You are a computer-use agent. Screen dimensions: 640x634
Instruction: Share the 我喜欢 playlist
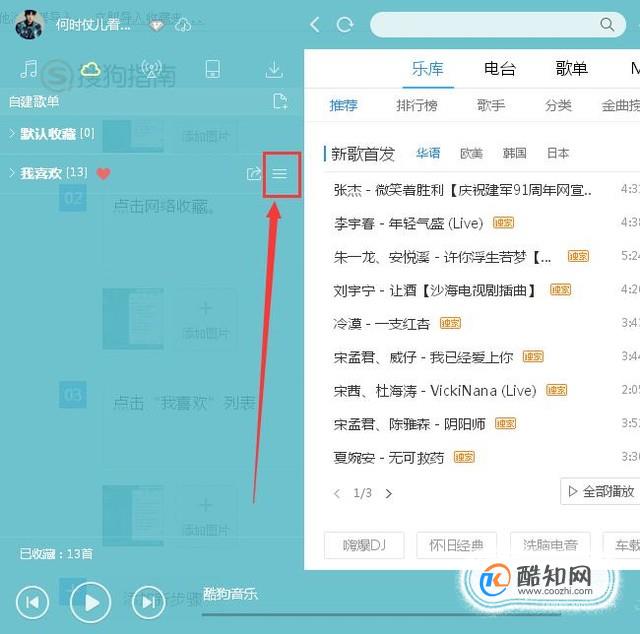[254, 174]
